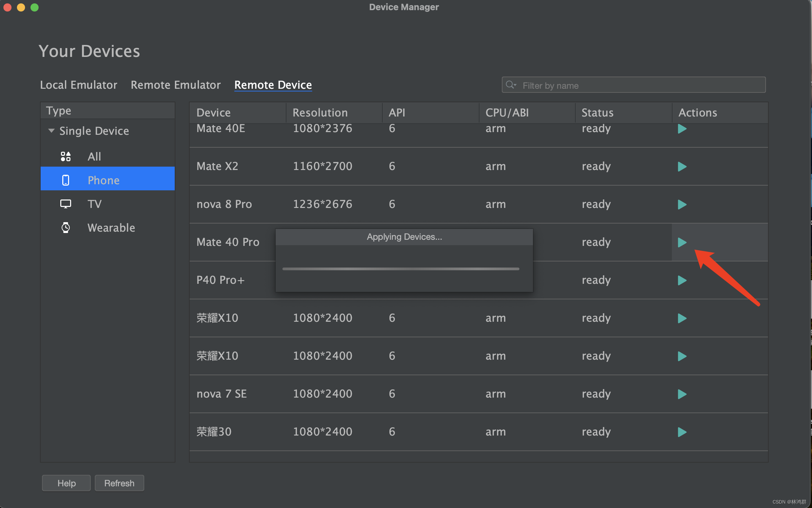Click the Remote Device tab
The width and height of the screenshot is (812, 508).
click(273, 85)
